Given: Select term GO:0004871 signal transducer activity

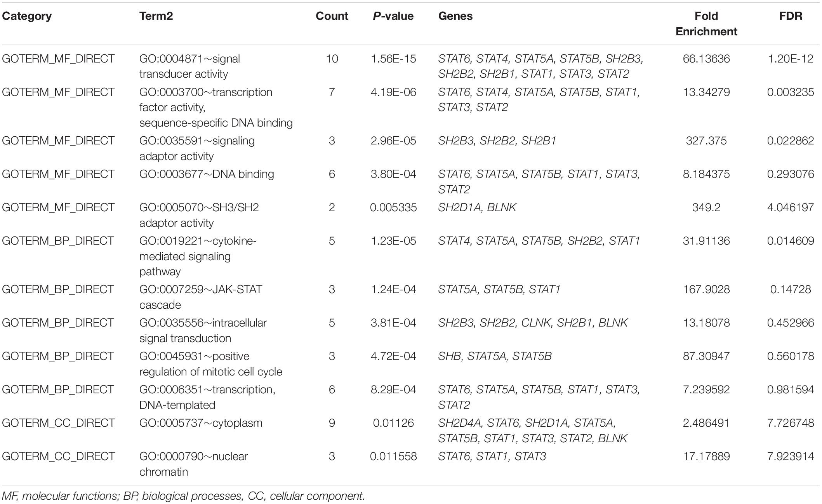Looking at the screenshot, I should 189,66.
